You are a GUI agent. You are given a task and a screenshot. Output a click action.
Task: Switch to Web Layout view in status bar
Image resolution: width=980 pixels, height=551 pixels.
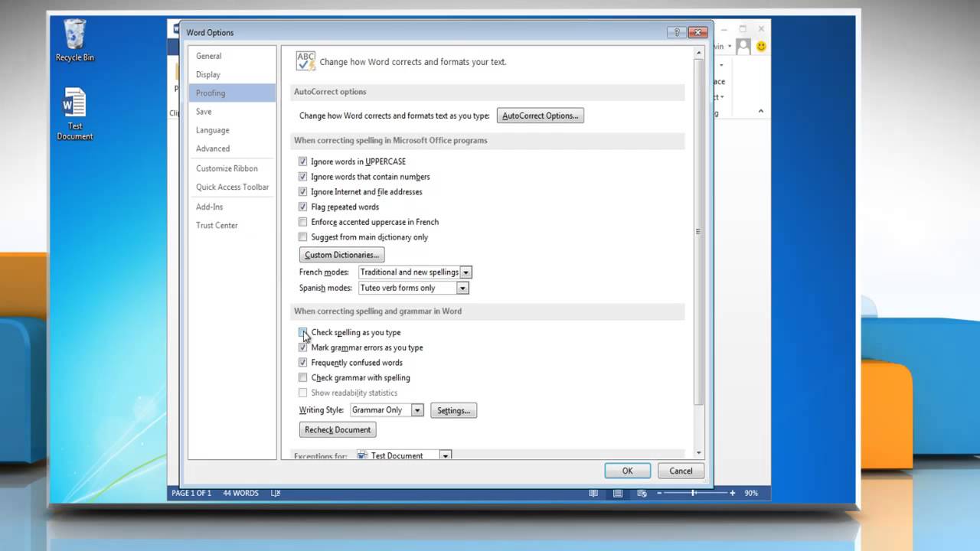point(642,494)
